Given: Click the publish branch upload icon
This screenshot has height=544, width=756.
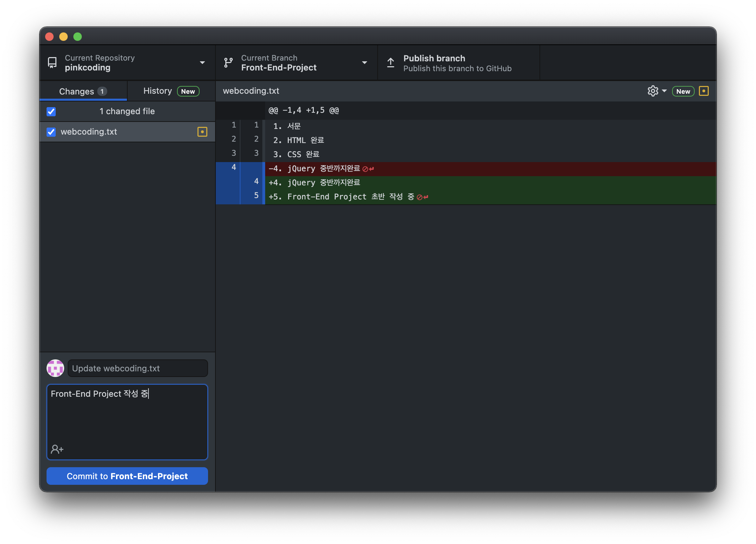Looking at the screenshot, I should pos(390,63).
